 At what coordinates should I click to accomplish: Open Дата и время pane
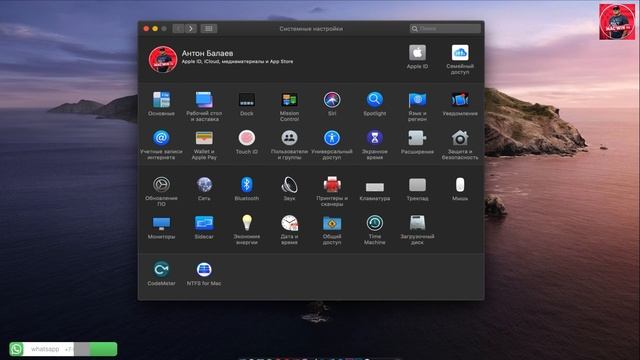(x=289, y=223)
